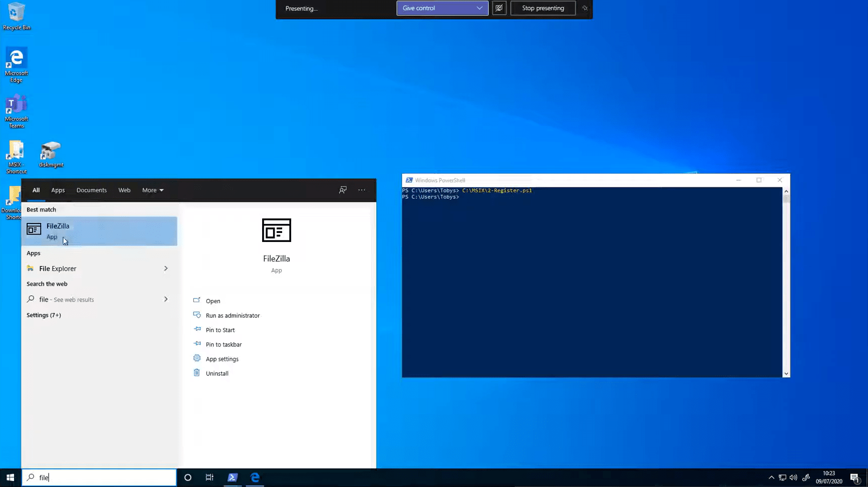Open the Action Center notifications icon

pyautogui.click(x=855, y=477)
